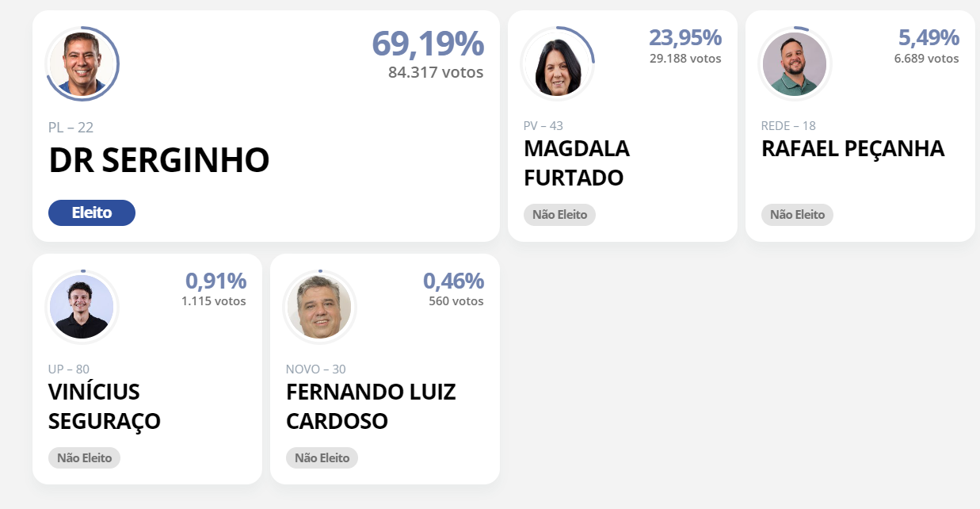Open the Fernando Luiz Cardoso photo
Viewport: 980px width, 509px height.
coord(320,307)
